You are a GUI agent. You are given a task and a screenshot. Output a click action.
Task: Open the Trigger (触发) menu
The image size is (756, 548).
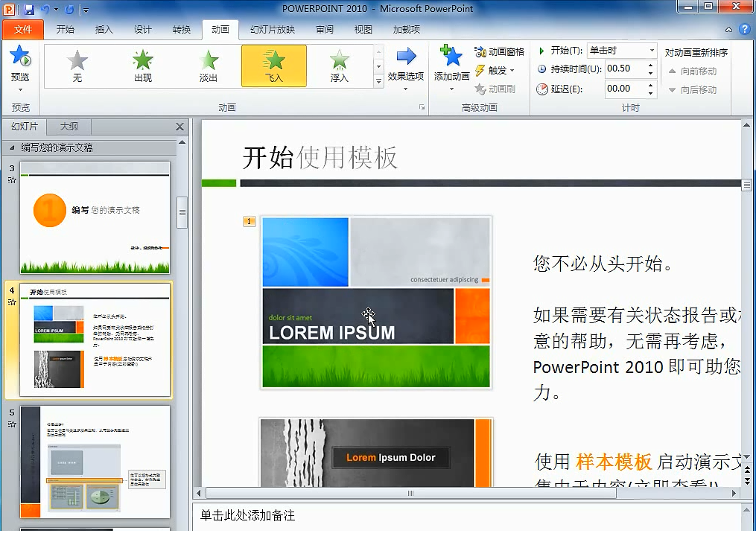point(495,71)
